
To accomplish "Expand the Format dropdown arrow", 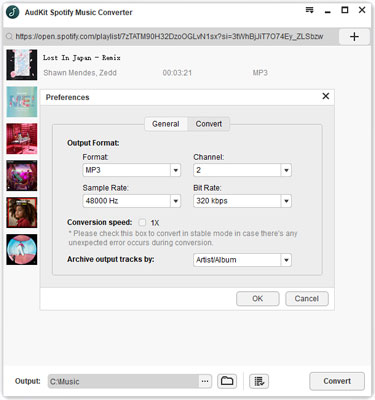I will point(175,170).
